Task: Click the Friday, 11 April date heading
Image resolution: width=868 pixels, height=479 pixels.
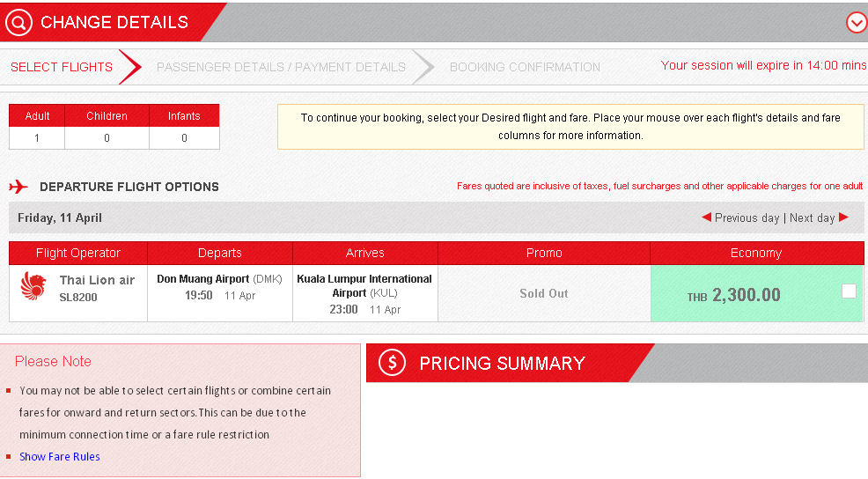Action: (60, 217)
